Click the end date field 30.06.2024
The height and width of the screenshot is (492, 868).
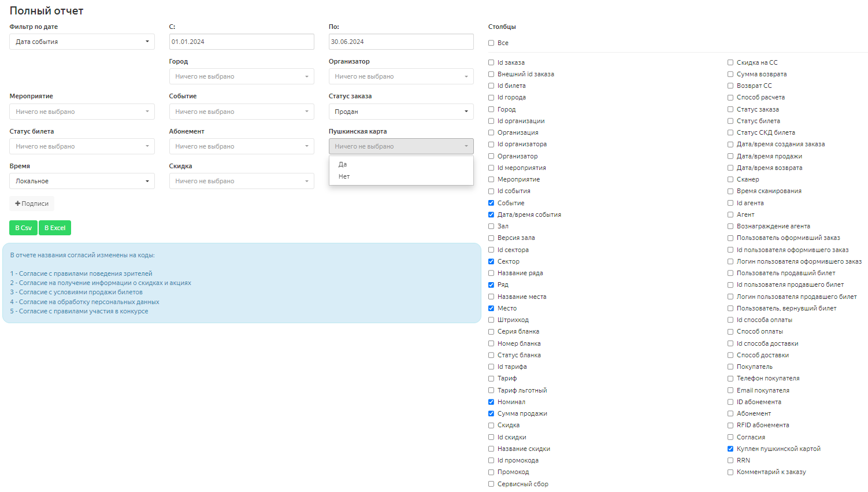(x=400, y=42)
